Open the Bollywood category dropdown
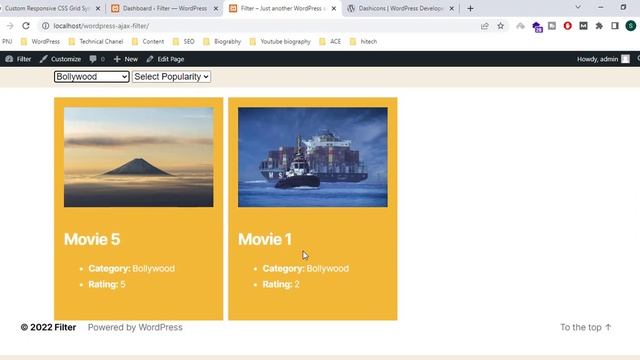Viewport: 640px width, 360px height. click(x=91, y=77)
